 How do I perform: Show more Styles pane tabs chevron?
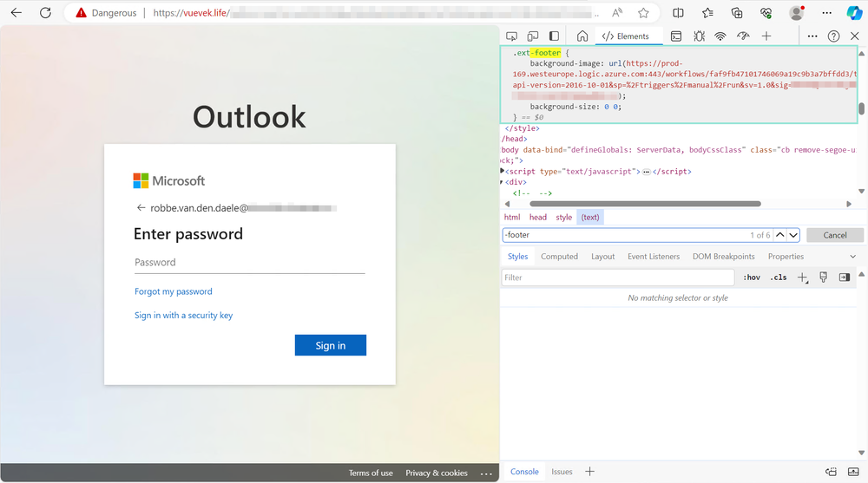click(853, 257)
